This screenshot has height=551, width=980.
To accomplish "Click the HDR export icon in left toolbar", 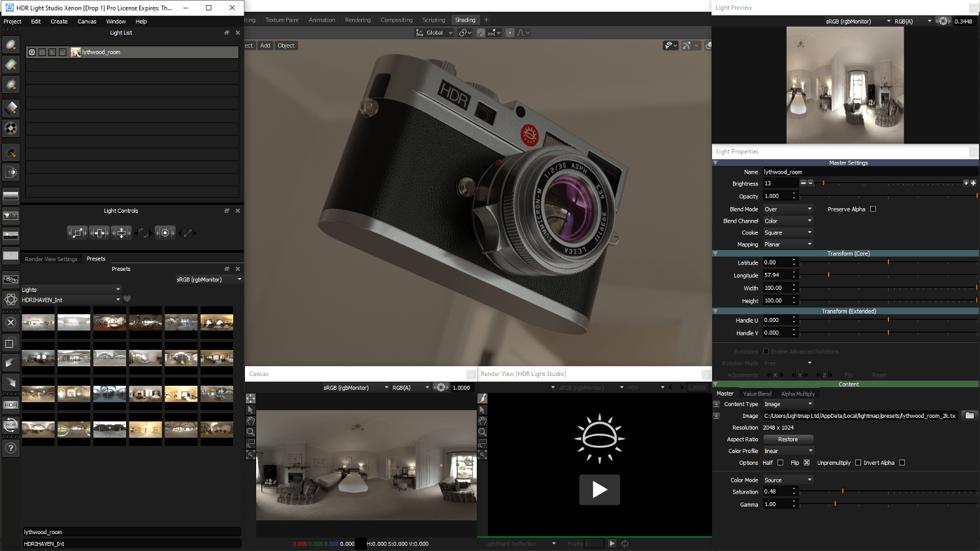I will 11,405.
